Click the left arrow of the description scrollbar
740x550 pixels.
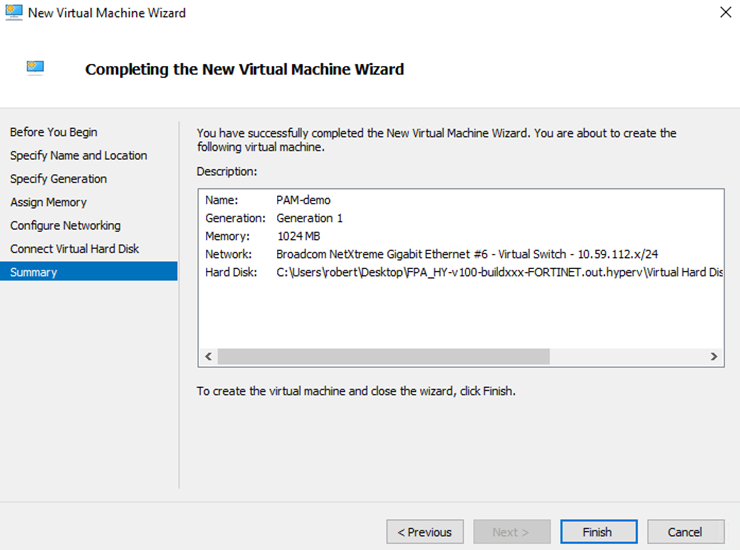[x=208, y=356]
